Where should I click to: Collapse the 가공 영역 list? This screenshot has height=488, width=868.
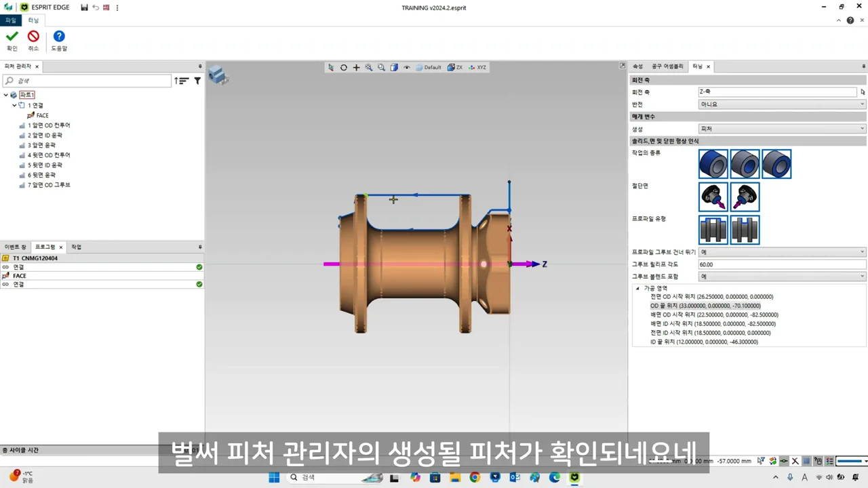coord(637,288)
